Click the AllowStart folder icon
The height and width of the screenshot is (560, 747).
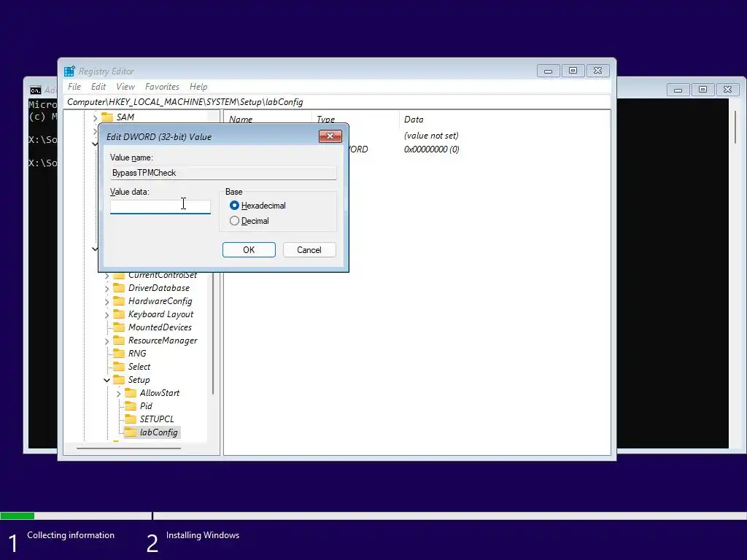[x=130, y=393]
